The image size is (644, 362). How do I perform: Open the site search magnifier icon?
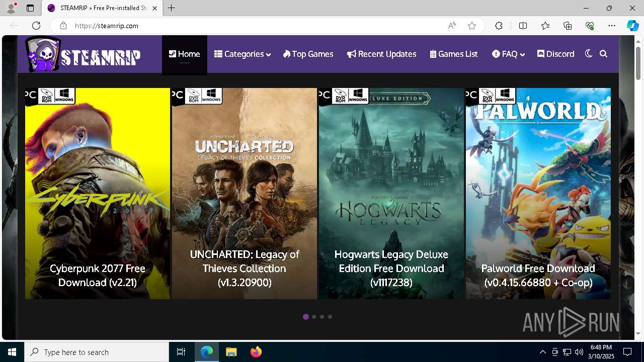pyautogui.click(x=604, y=54)
